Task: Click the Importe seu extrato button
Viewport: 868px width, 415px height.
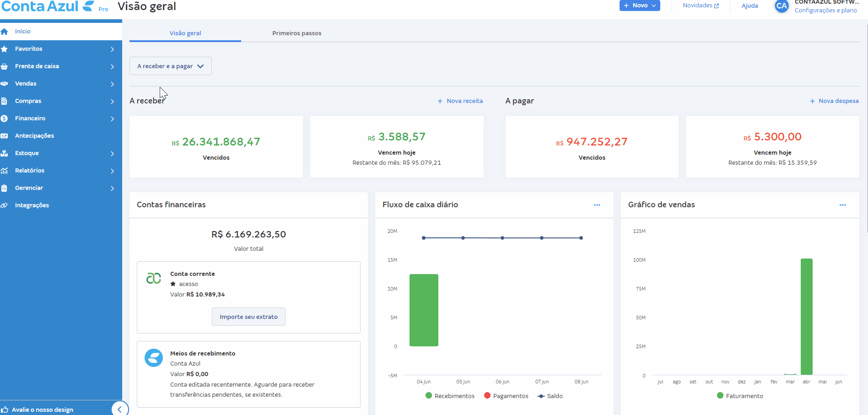Action: coord(248,317)
